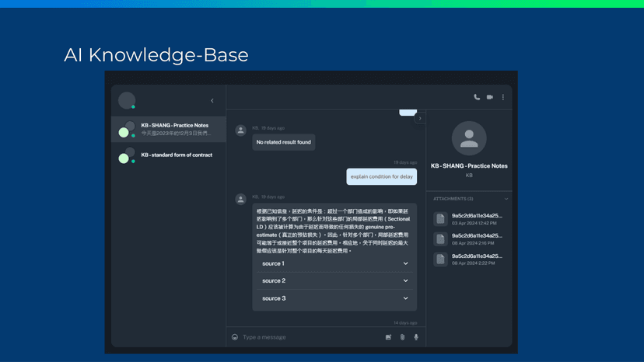Screen dimensions: 644x362
Task: Click the image upload icon
Action: pyautogui.click(x=388, y=337)
